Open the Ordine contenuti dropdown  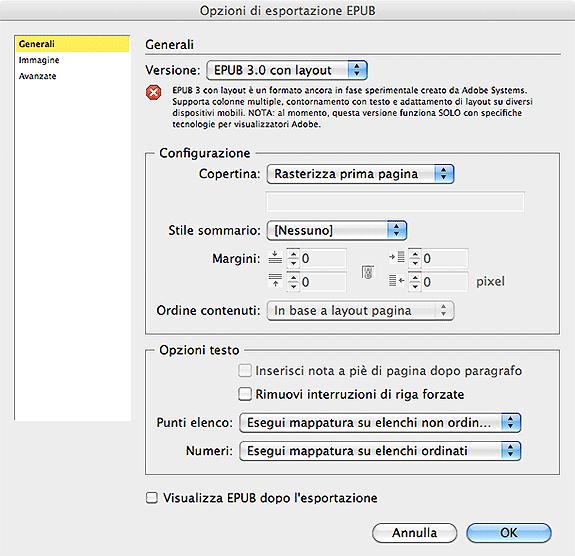tap(360, 311)
